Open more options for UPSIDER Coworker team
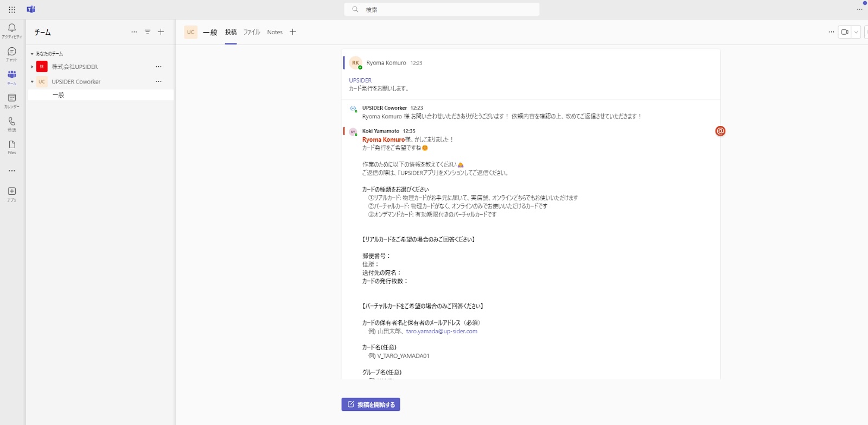 [158, 81]
